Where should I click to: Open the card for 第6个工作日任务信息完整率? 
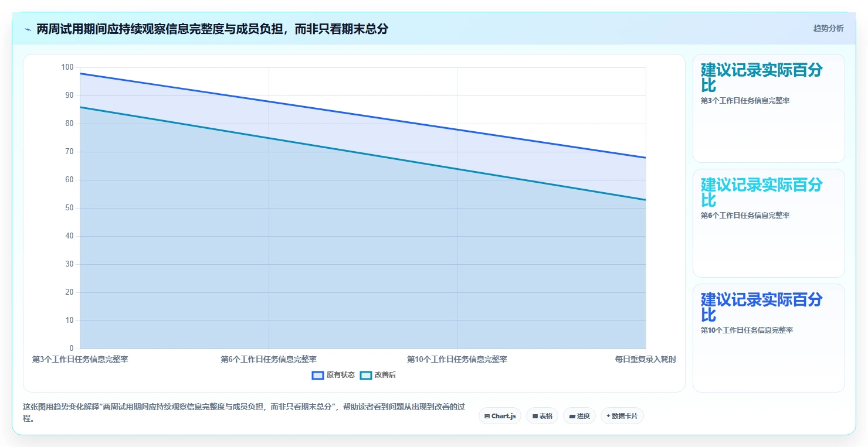(x=768, y=223)
